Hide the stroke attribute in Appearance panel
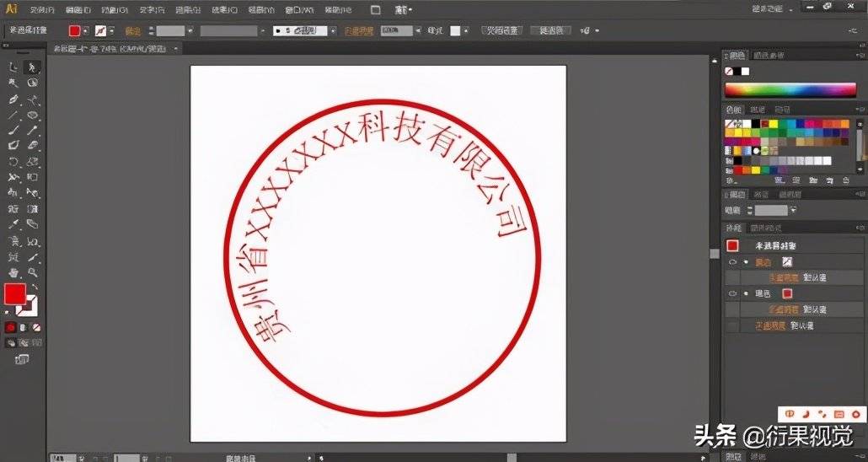Screen dimensions: 868x462 (x=732, y=262)
